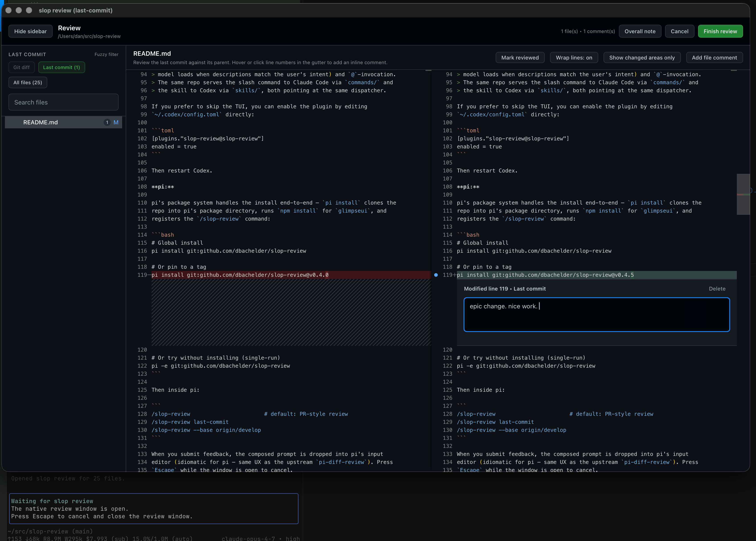This screenshot has height=541, width=756.
Task: Click 'Waiting for slop review' in terminal window
Action: 52,501
